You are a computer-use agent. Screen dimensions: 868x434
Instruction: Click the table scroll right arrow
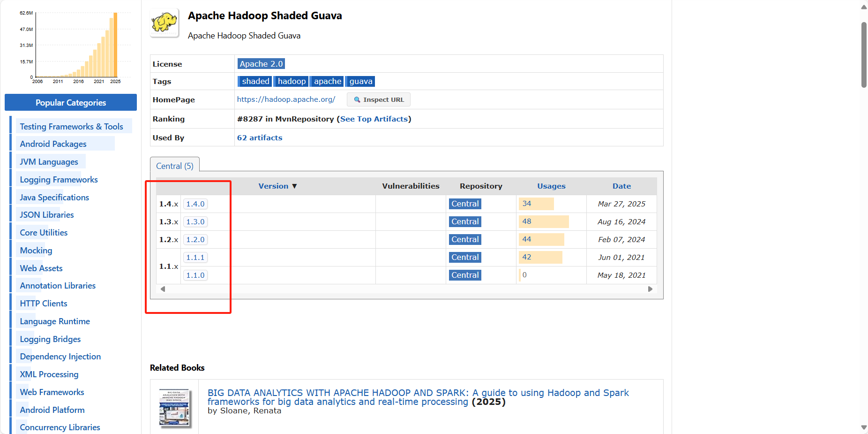coord(650,289)
